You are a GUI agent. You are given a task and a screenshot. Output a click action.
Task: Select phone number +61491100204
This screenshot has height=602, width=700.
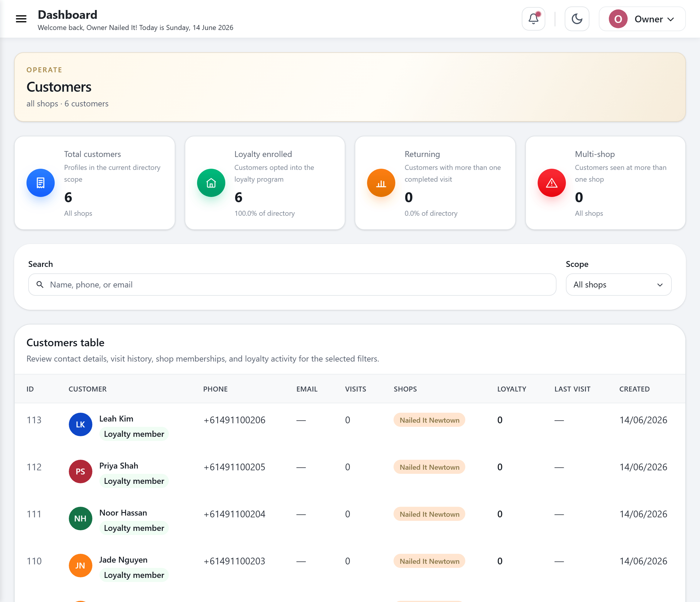(234, 514)
